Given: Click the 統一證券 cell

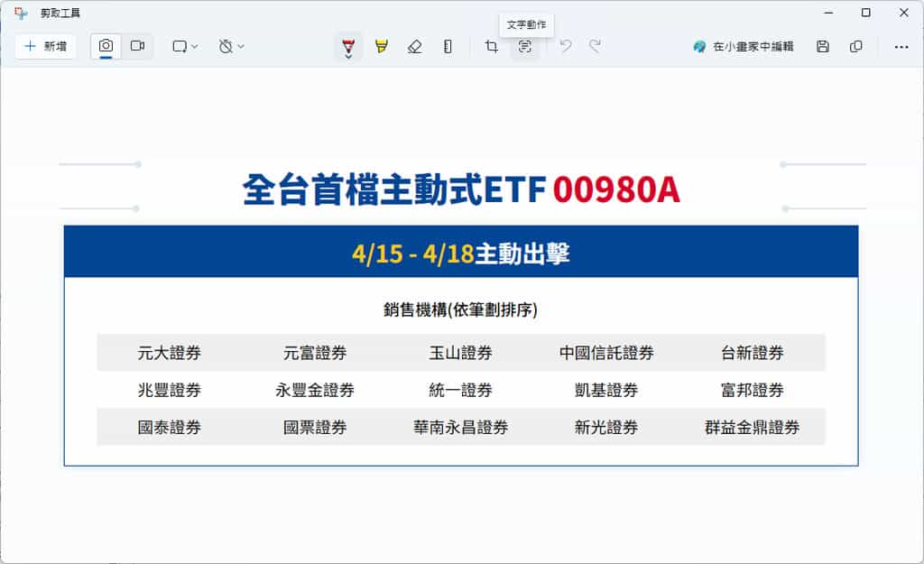Looking at the screenshot, I should pyautogui.click(x=461, y=390).
